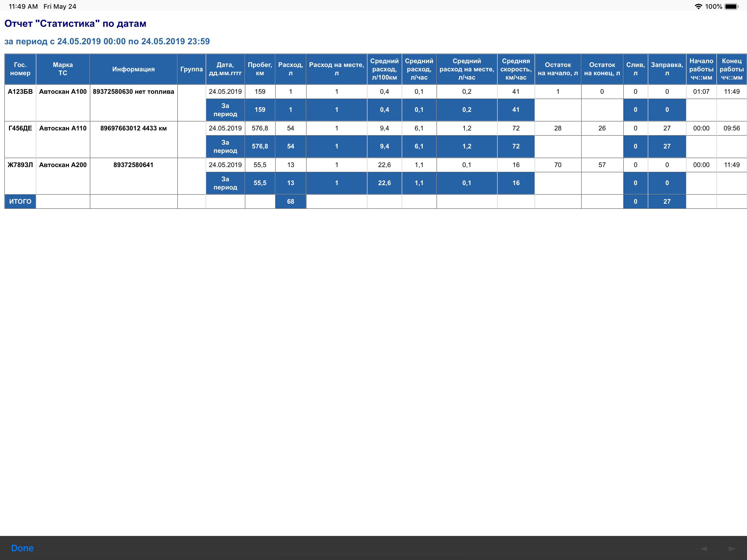Click the 'Остаток на начало, л' header
This screenshot has height=560, width=747.
[x=558, y=69]
